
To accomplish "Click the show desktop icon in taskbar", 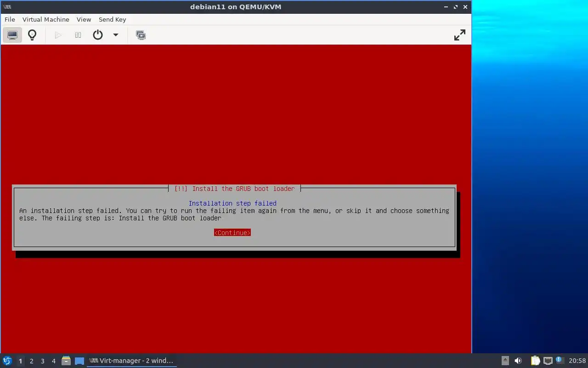I will coord(79,361).
